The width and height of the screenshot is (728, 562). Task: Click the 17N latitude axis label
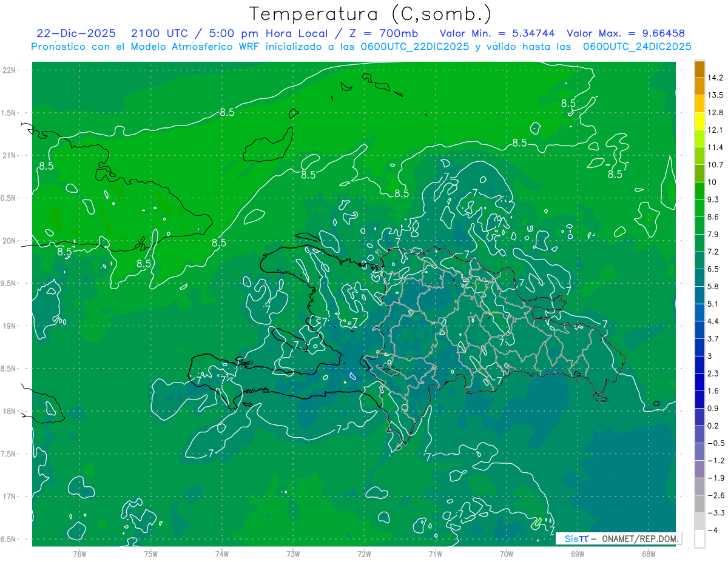[x=9, y=497]
